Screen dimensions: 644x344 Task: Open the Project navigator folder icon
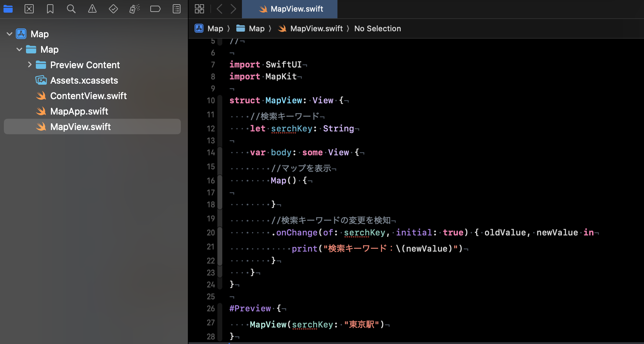(8, 9)
